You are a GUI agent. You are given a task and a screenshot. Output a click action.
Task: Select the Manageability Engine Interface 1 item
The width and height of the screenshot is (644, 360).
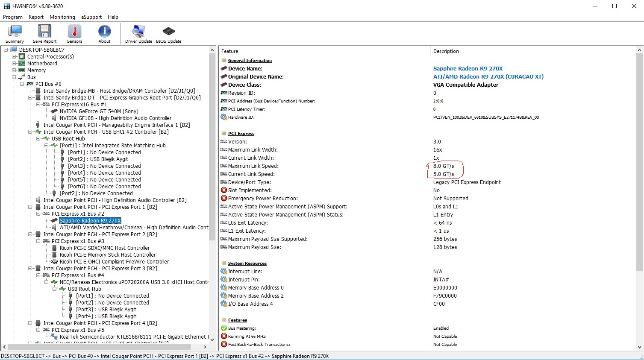117,125
